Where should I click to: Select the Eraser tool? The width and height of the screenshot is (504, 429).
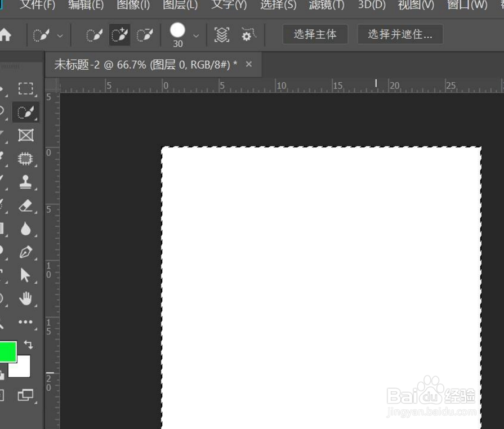coord(26,205)
